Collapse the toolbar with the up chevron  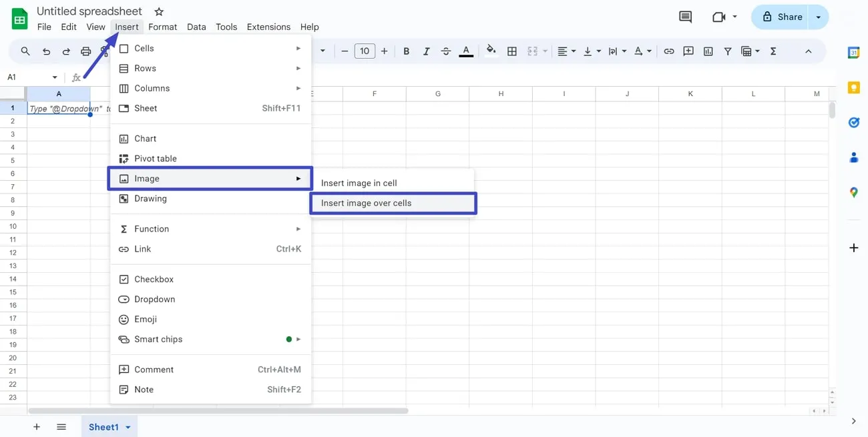tap(808, 51)
